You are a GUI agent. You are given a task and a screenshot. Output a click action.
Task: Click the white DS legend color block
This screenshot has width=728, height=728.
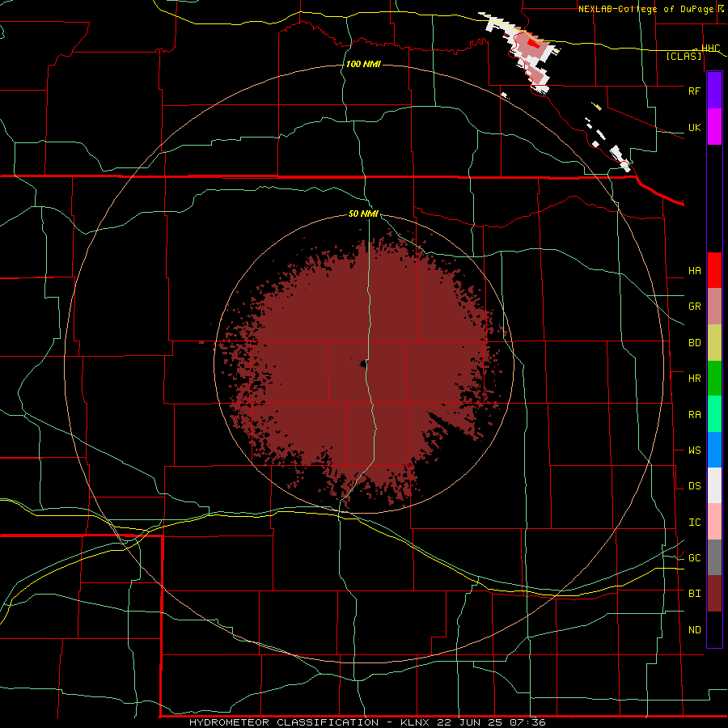pyautogui.click(x=714, y=485)
